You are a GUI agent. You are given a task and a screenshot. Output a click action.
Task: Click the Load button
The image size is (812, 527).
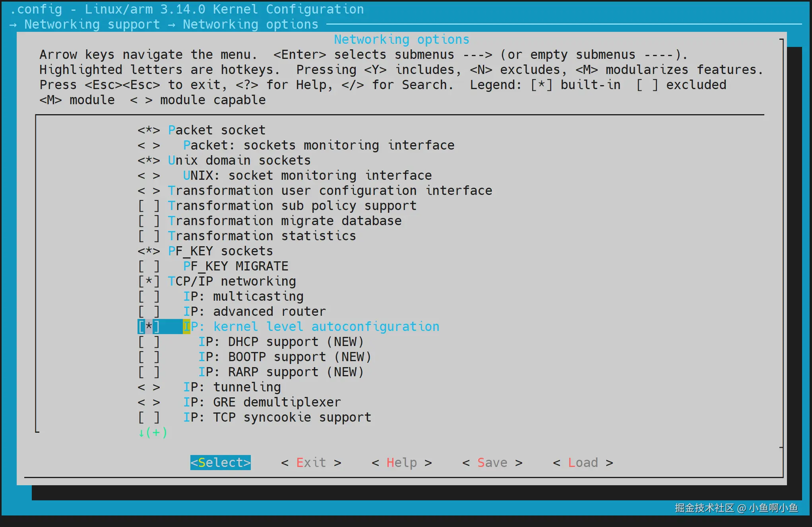(x=583, y=463)
